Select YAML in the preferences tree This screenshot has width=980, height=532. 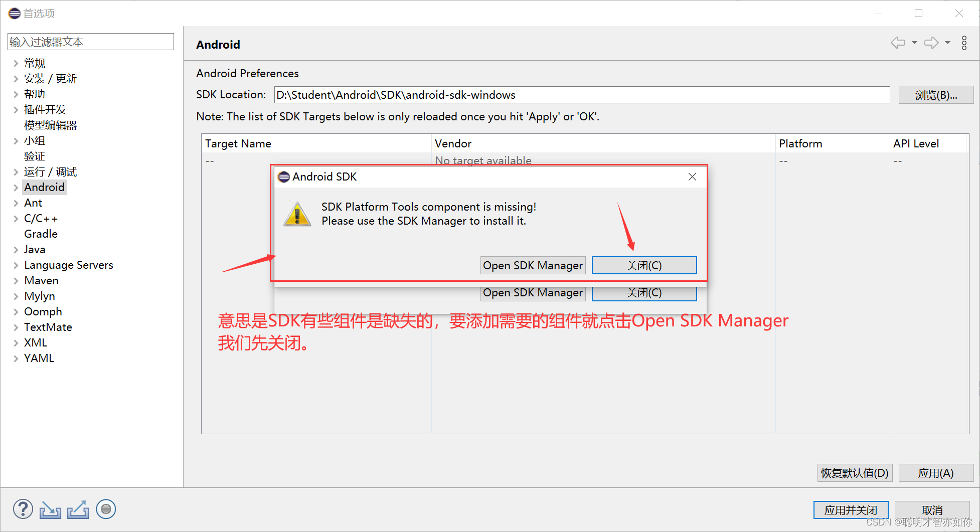coord(39,359)
